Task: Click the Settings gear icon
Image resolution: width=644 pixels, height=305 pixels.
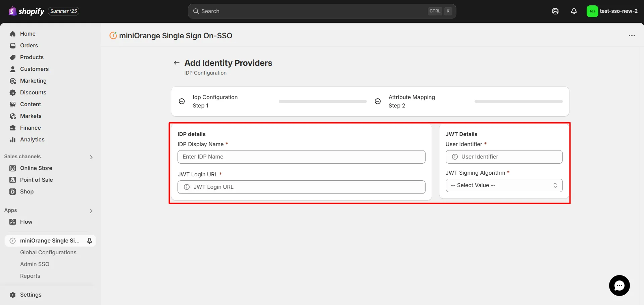Action: click(x=13, y=295)
